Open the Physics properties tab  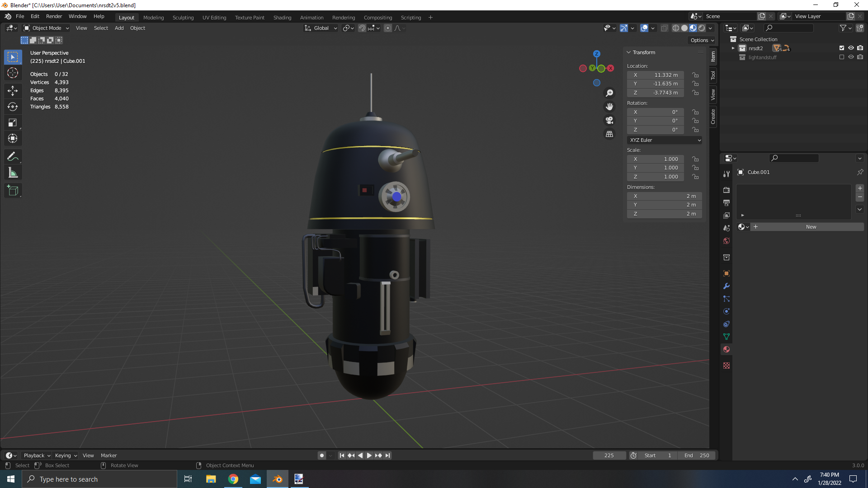point(726,311)
